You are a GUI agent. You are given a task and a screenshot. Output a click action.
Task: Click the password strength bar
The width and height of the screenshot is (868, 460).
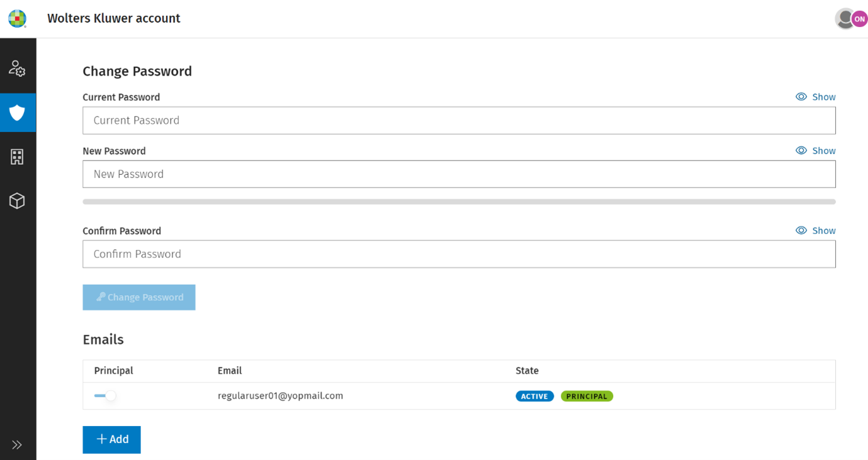(459, 202)
